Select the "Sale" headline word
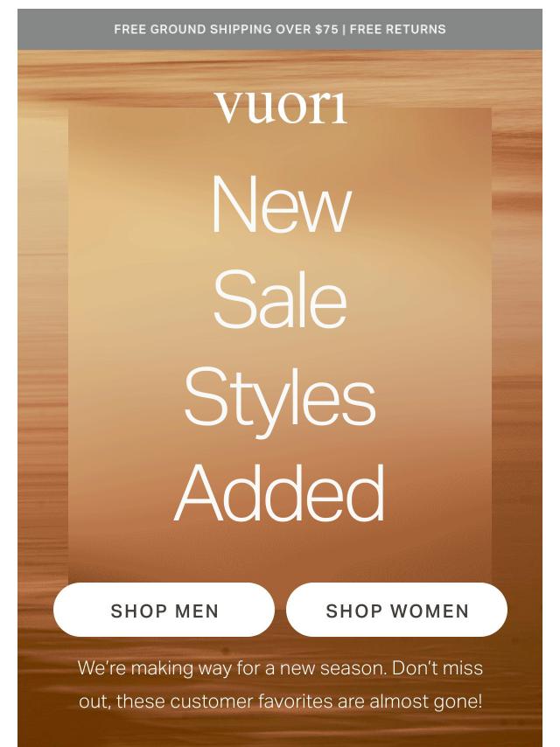This screenshot has width=560, height=747. coord(280,299)
